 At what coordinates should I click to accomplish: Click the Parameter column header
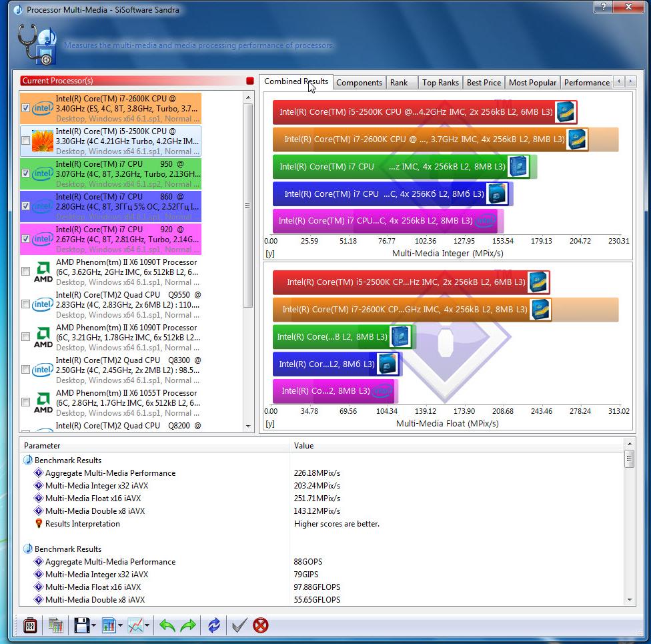point(155,445)
